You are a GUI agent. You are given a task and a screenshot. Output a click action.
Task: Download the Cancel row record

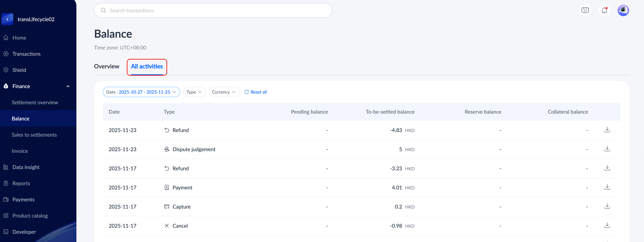coord(607,225)
